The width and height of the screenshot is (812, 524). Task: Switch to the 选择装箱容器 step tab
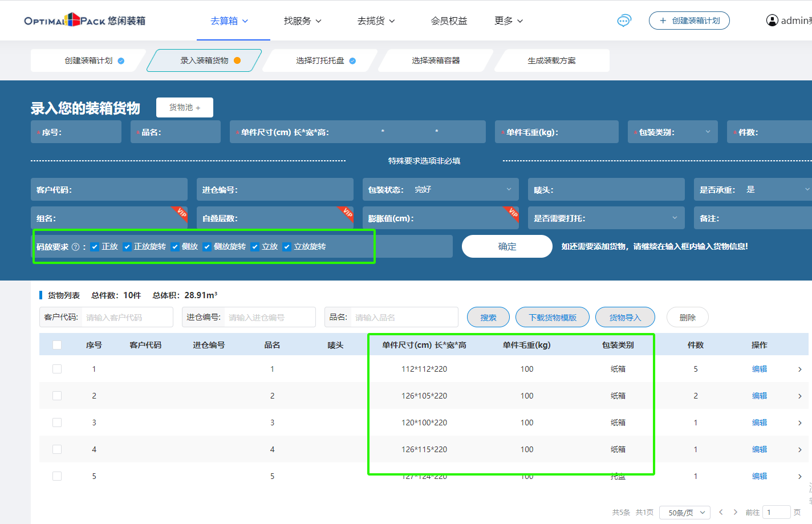pyautogui.click(x=436, y=60)
